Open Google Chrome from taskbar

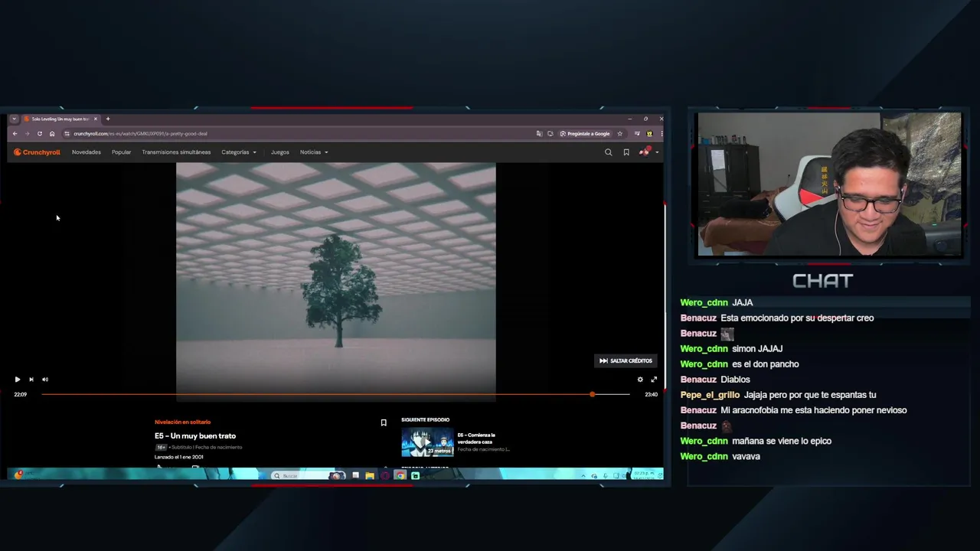400,476
